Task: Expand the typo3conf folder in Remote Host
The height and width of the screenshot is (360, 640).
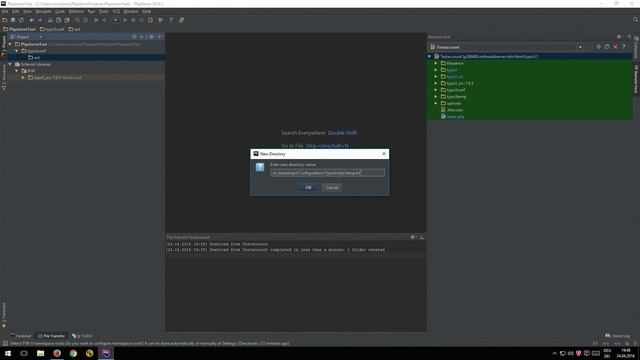Action: [436, 90]
